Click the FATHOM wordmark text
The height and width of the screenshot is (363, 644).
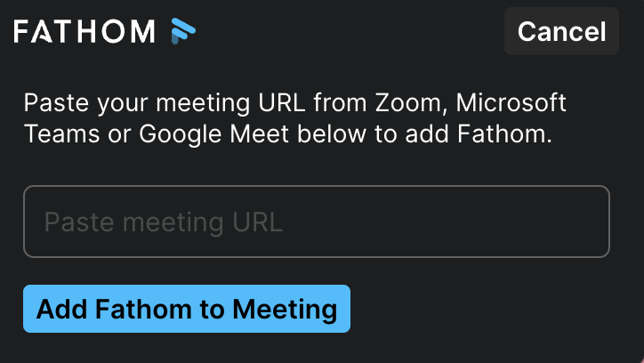pos(85,32)
